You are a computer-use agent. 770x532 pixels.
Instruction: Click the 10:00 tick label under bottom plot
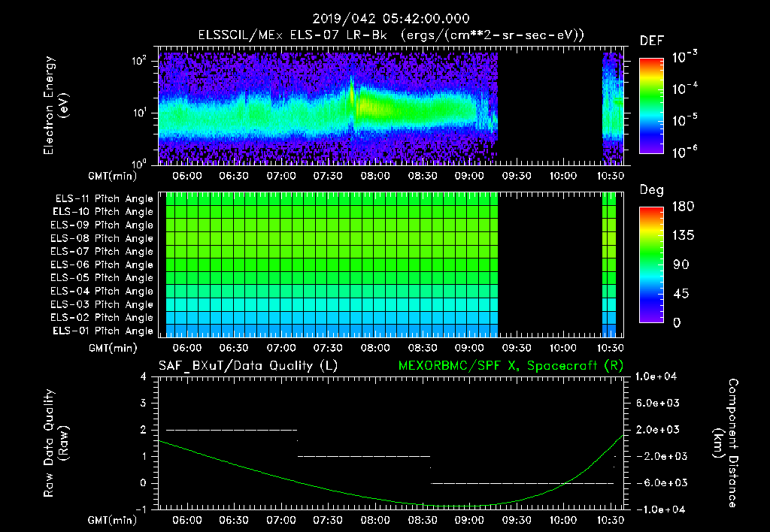tap(562, 520)
